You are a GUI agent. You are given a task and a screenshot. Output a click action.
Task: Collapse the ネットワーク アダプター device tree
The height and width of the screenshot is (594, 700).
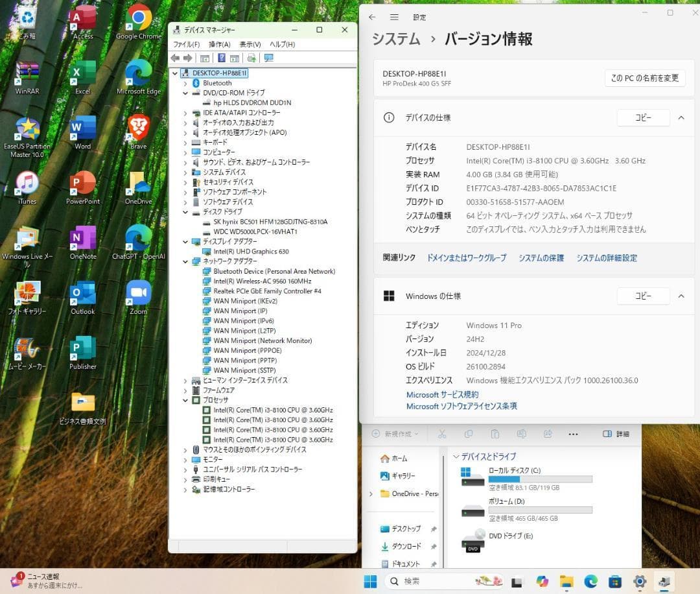coord(186,261)
